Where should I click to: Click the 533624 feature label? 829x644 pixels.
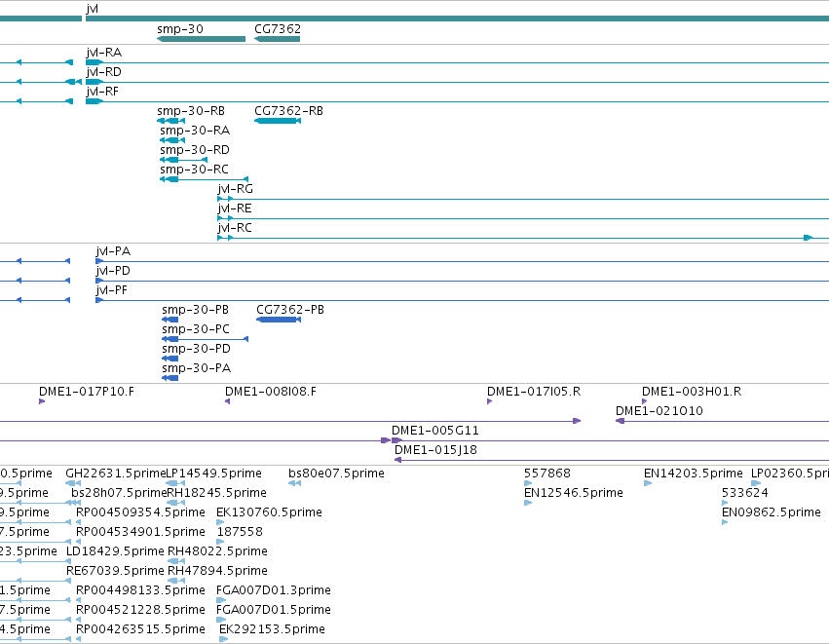click(745, 493)
